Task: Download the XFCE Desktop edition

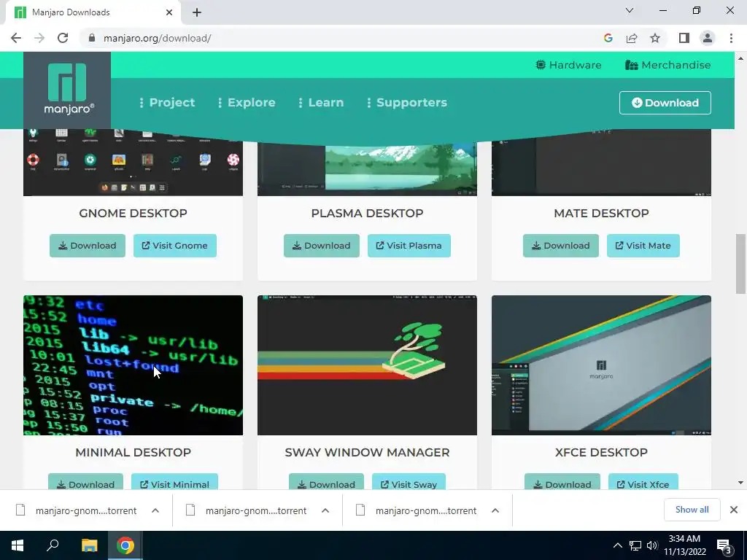Action: pyautogui.click(x=562, y=482)
